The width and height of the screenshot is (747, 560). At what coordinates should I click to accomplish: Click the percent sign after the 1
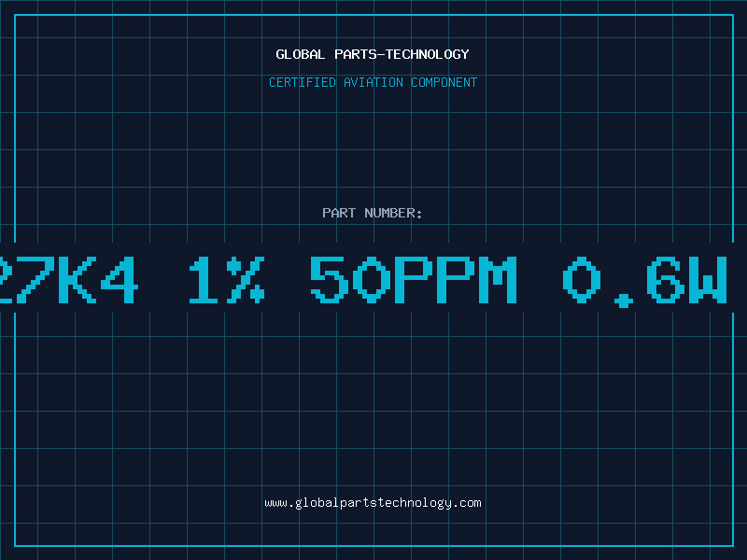coord(246,280)
